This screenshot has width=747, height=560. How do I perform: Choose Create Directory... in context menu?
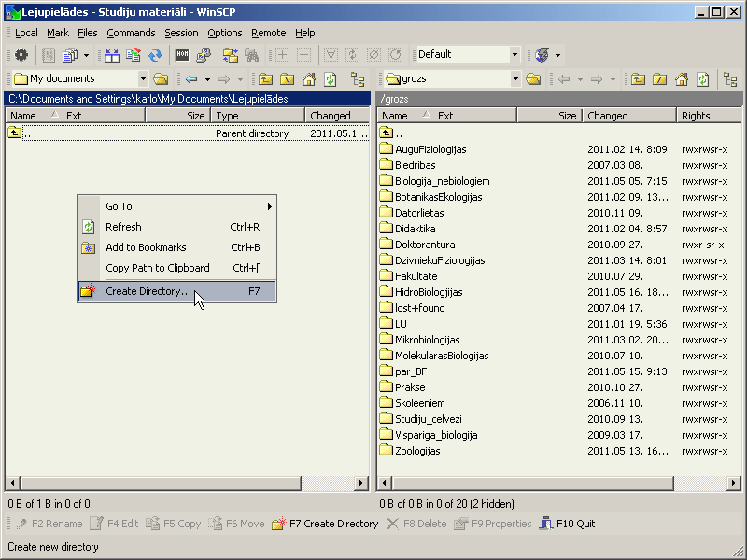tap(176, 291)
